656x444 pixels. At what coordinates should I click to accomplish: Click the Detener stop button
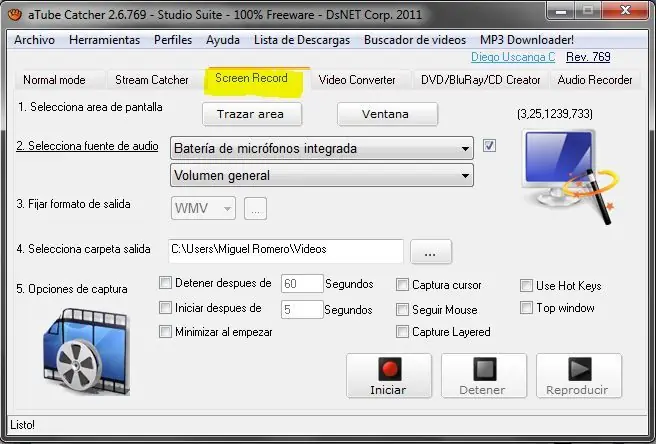(x=484, y=376)
